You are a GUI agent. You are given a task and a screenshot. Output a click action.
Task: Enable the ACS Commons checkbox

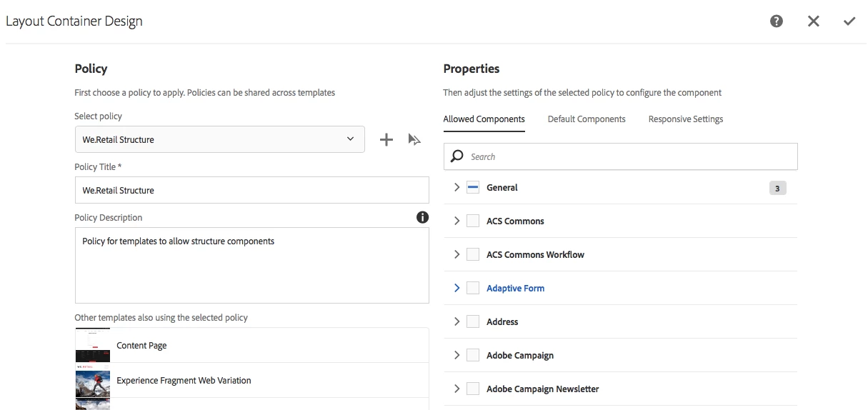(x=473, y=221)
